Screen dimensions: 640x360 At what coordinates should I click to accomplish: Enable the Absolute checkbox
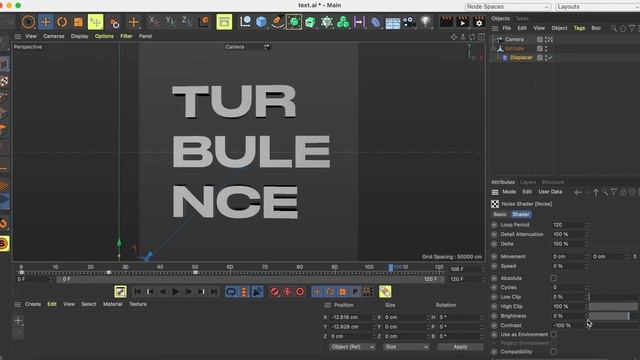click(x=554, y=278)
